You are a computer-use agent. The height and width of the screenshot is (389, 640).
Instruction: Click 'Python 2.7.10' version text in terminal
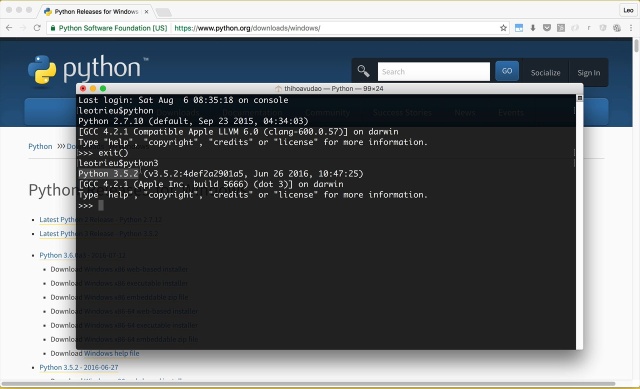click(x=111, y=121)
